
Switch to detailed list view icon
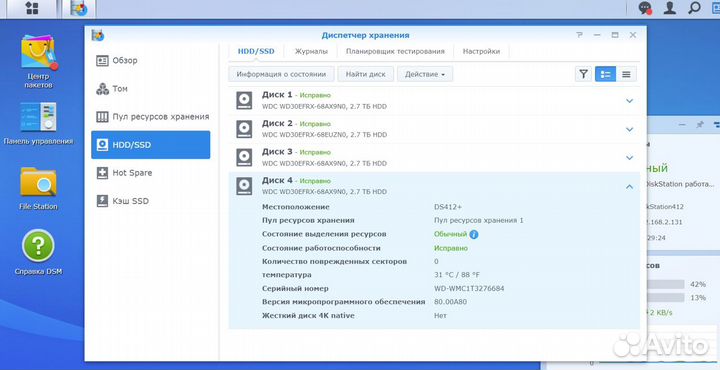tap(605, 74)
